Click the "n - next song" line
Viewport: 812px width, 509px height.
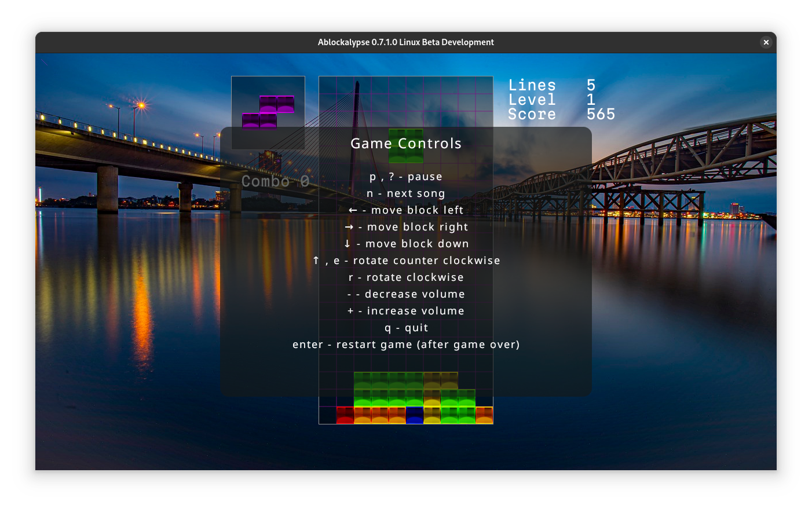pyautogui.click(x=406, y=193)
